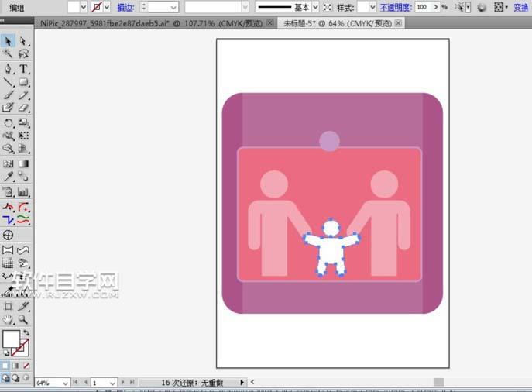Image resolution: width=532 pixels, height=392 pixels.
Task: Open the 描边 stroke panel link
Action: [125, 7]
